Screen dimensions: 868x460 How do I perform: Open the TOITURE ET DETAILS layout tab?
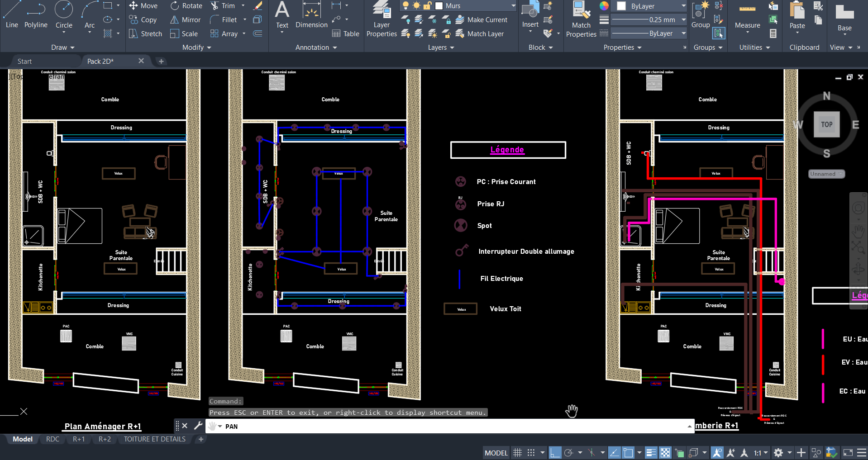pos(155,439)
